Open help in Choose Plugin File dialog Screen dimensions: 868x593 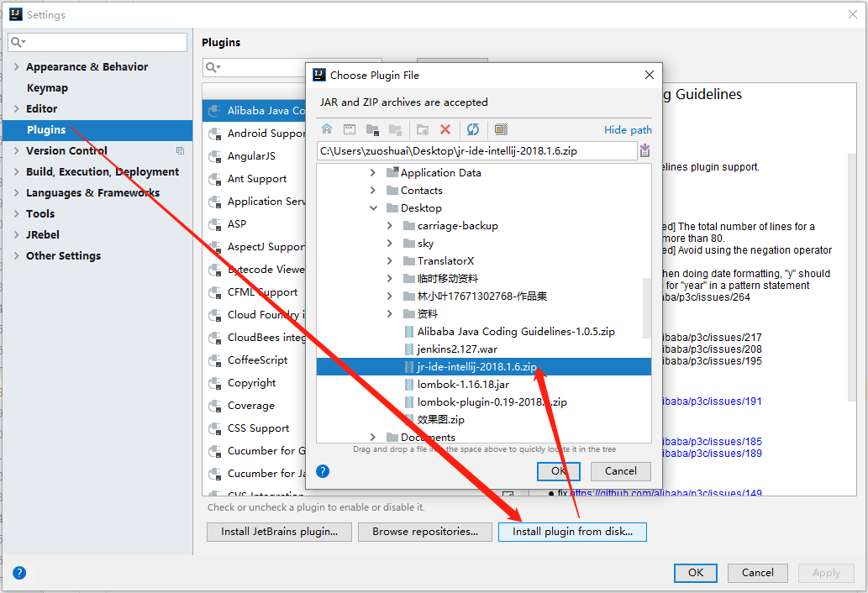tap(323, 471)
